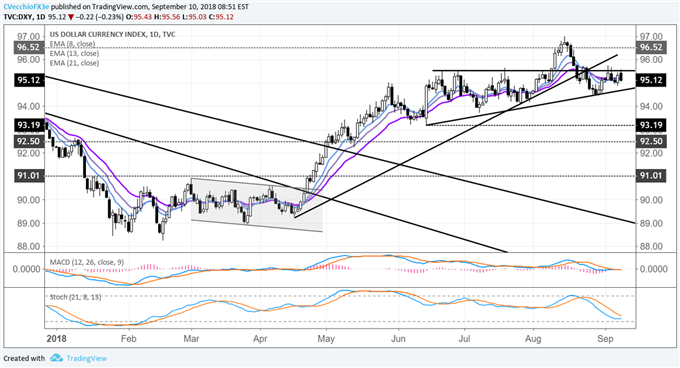Select the EMA (13, close) indicator legend

pos(74,53)
